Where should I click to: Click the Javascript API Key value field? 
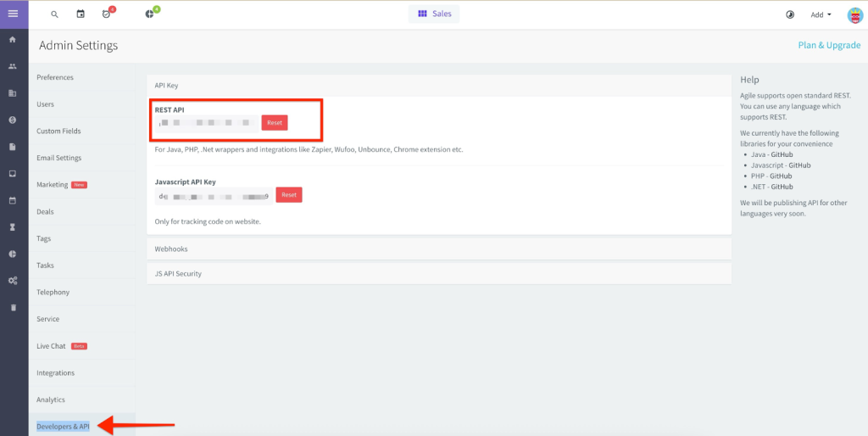(x=214, y=196)
